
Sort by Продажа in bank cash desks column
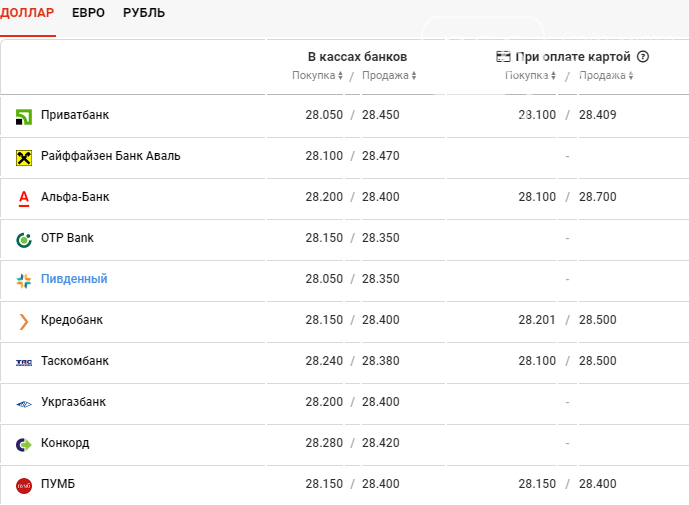(389, 76)
